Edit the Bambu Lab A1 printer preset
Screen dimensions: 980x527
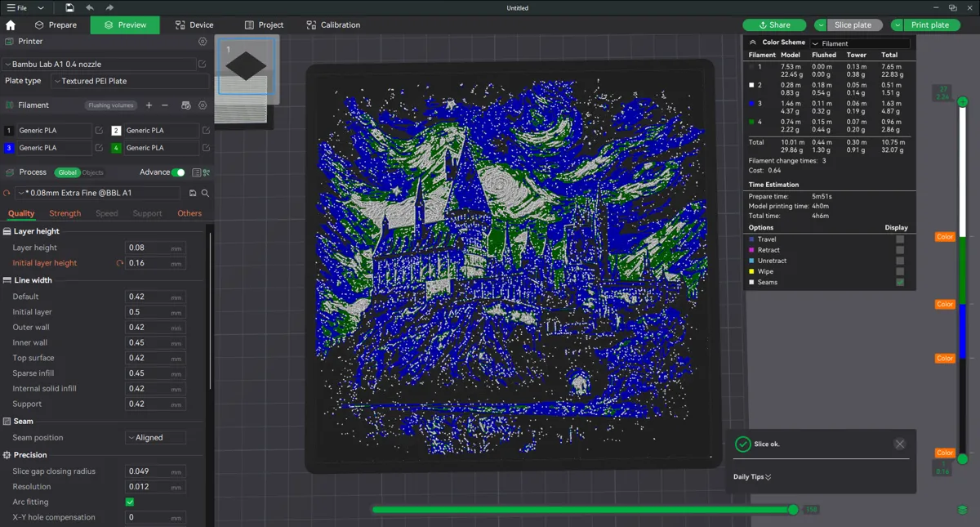point(203,64)
